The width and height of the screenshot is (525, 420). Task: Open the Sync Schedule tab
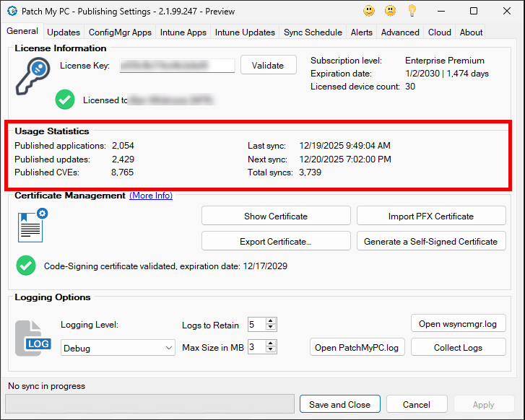313,32
